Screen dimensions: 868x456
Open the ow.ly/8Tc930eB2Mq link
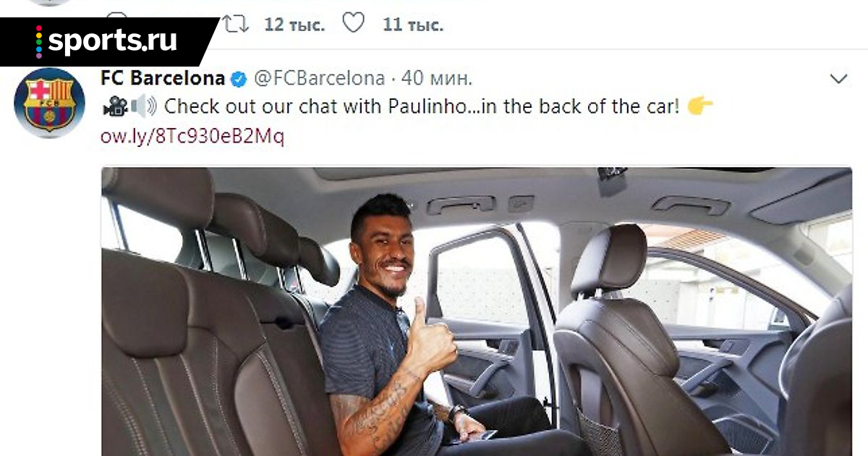[192, 136]
